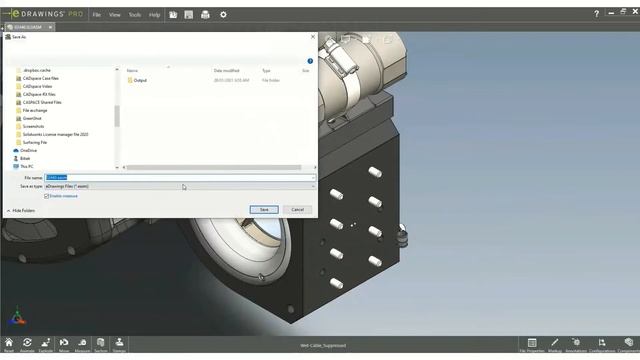Screen dimensions: 640x360
Task: Click the blue help icon in Save As dialog
Action: point(310,61)
